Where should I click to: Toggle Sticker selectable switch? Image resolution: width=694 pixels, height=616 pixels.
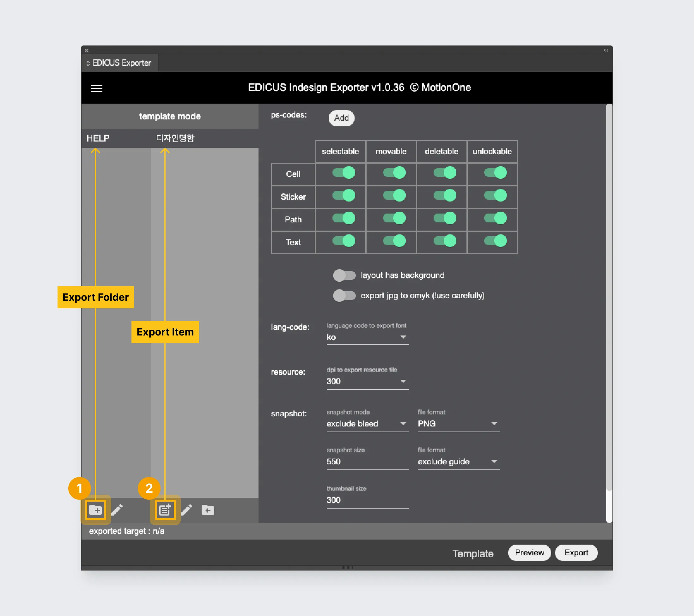344,196
